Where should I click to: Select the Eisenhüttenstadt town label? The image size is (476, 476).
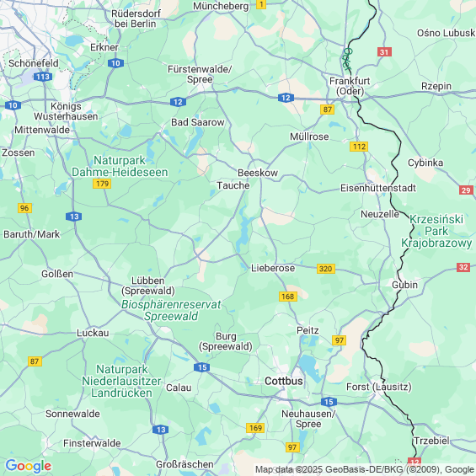(378, 188)
